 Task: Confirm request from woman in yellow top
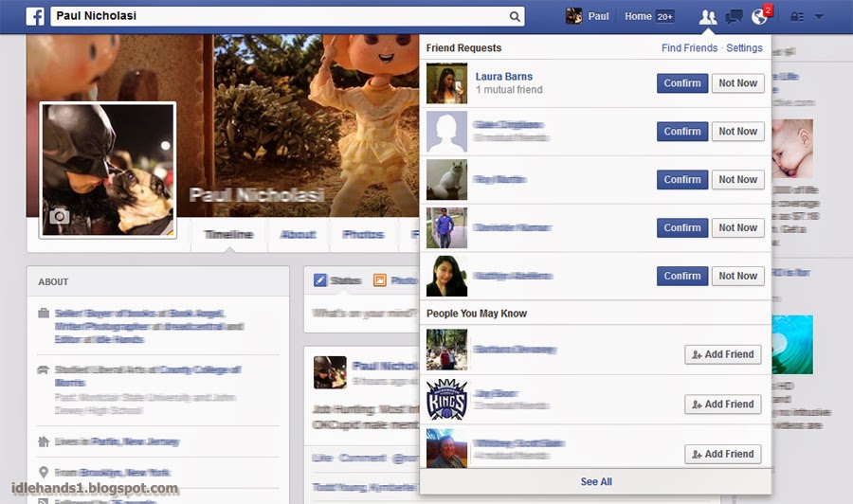tap(682, 276)
